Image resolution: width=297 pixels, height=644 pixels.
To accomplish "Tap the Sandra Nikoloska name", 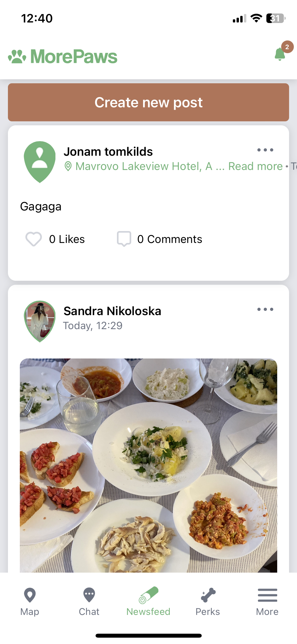I will coord(112,311).
